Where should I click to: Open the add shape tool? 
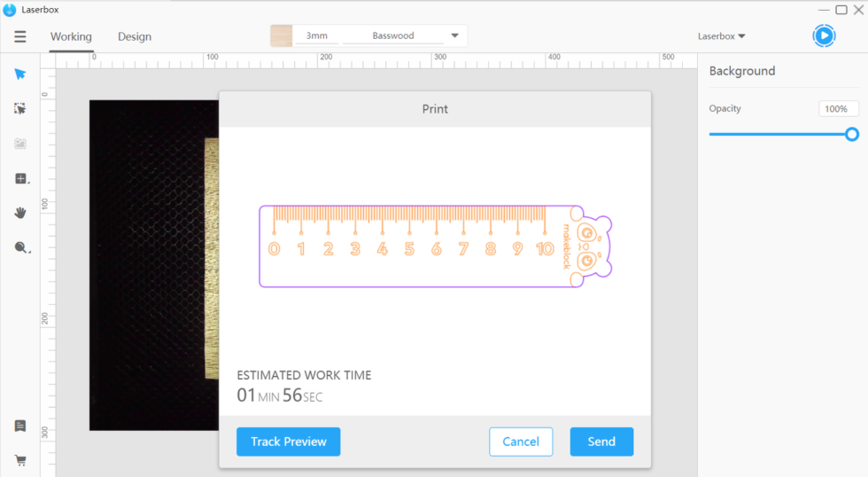[21, 178]
